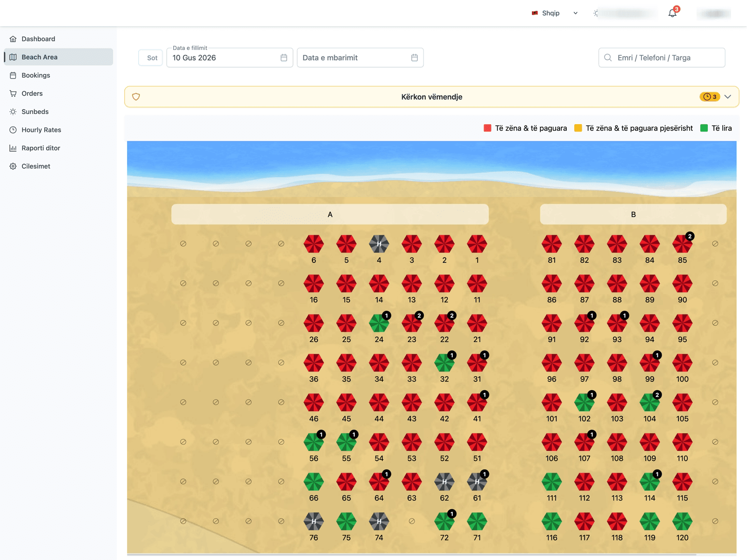Select umbrella 85 with badge 2
747x560 pixels.
pos(683,244)
